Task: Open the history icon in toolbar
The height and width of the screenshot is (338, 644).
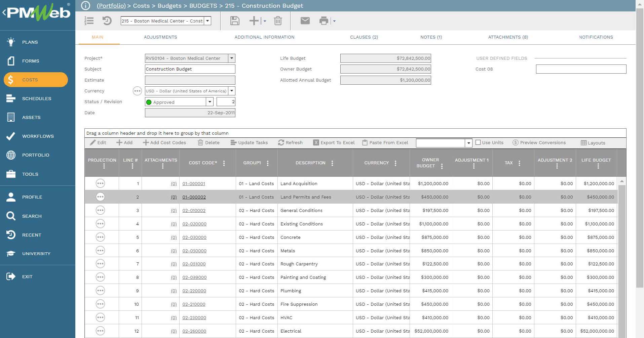Action: tap(107, 21)
